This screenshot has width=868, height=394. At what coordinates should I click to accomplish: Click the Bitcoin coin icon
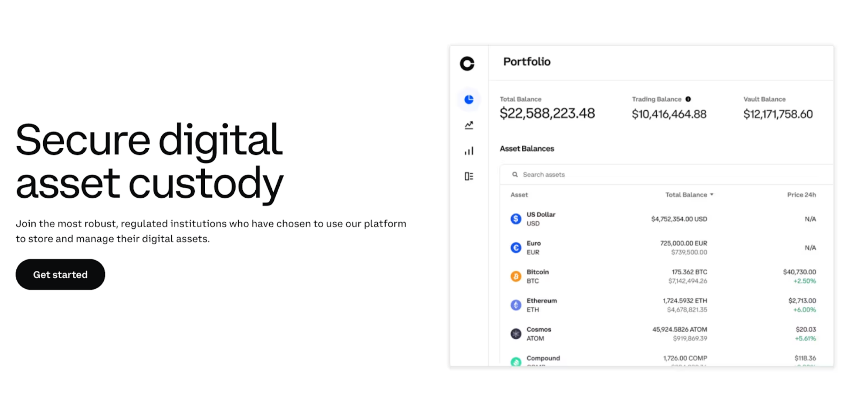[x=515, y=276]
